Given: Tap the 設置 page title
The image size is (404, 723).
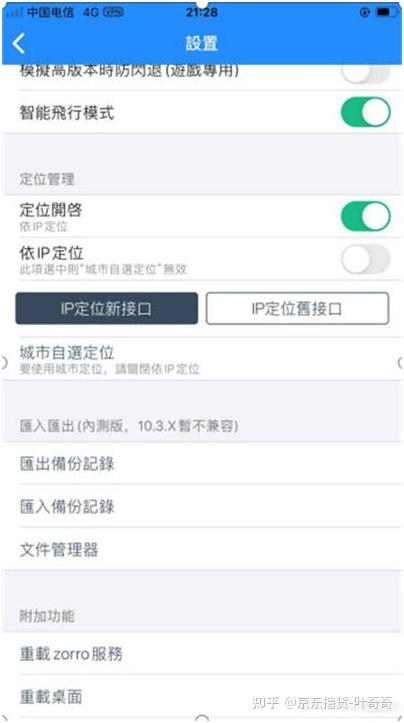Looking at the screenshot, I should tap(202, 43).
